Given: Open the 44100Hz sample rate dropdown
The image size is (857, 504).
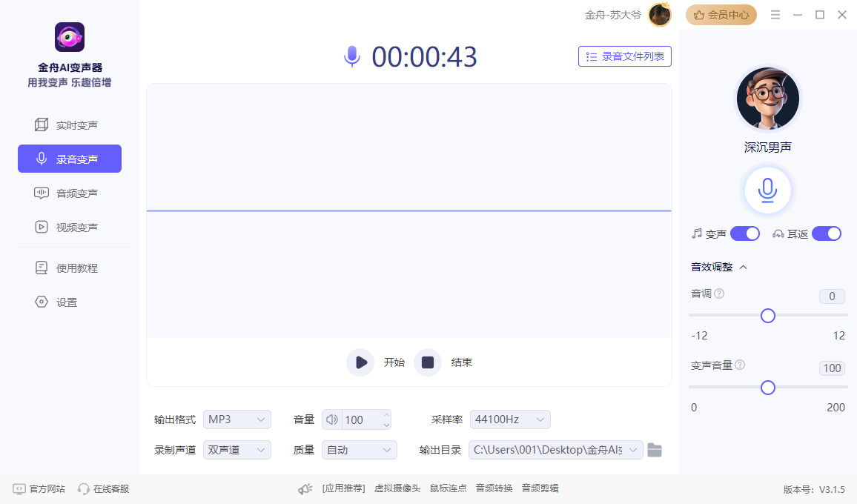Looking at the screenshot, I should 510,420.
